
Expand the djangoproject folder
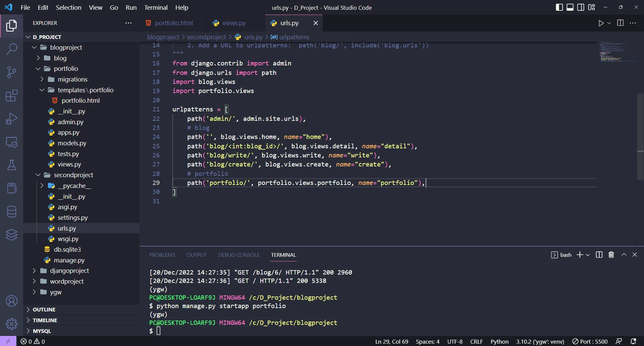pos(69,270)
